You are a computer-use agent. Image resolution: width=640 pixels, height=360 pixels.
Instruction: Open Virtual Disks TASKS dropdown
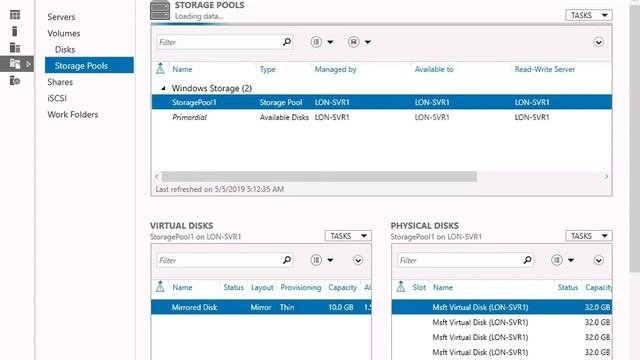348,236
